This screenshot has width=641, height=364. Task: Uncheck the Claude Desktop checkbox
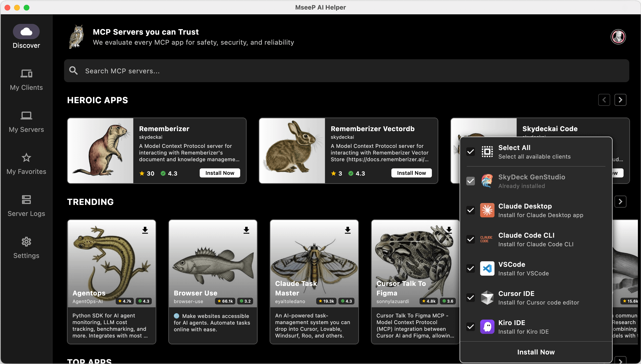point(471,210)
